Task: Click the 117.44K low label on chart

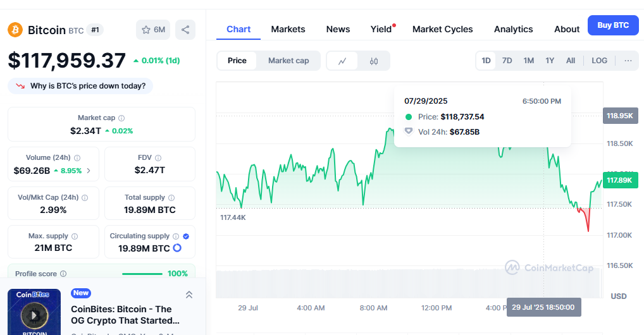Action: (233, 217)
